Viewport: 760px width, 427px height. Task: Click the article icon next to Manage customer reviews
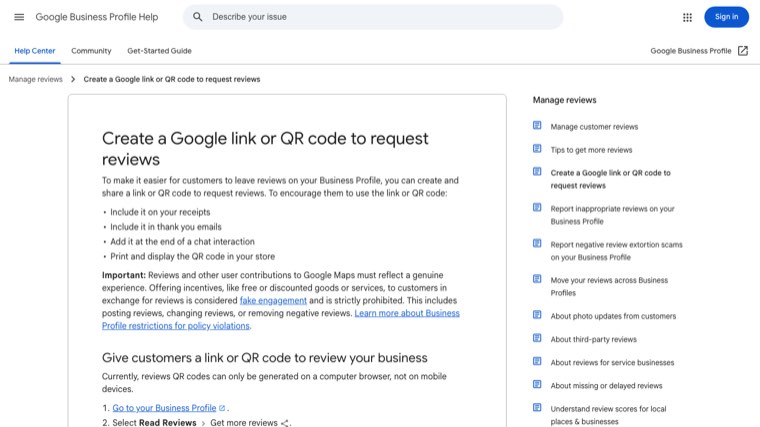pyautogui.click(x=537, y=126)
